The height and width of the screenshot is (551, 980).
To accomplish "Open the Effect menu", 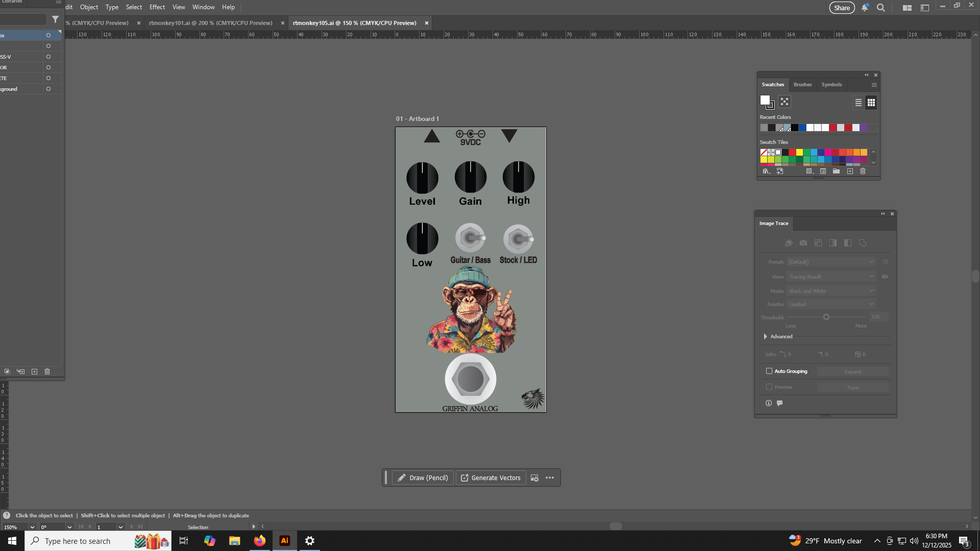I will 157,7.
